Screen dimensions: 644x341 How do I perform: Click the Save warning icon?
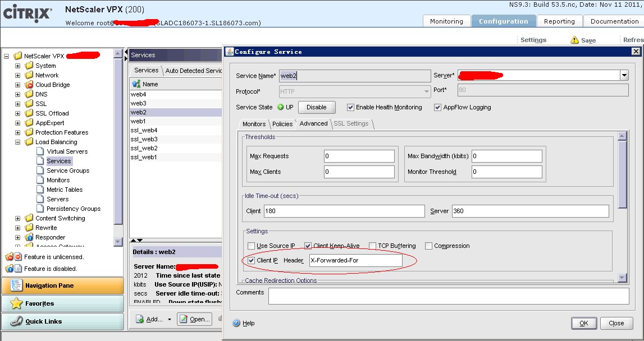coord(574,40)
